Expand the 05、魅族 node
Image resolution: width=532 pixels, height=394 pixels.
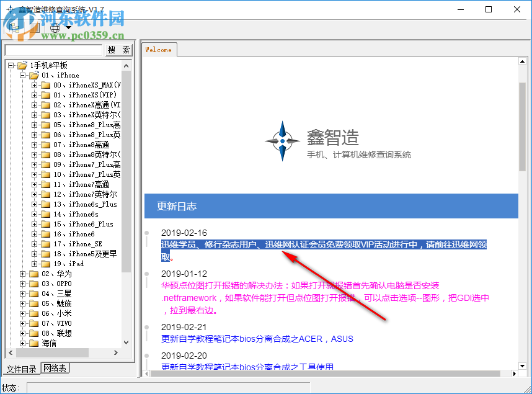22,303
